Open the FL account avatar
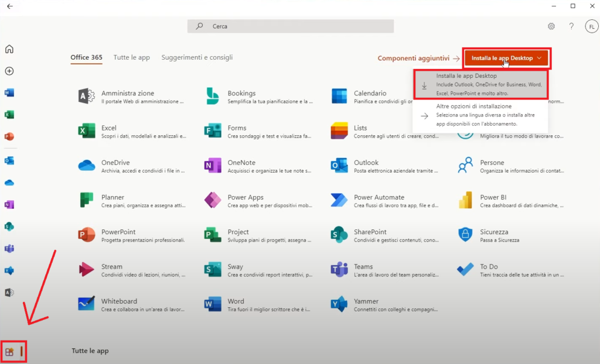The height and width of the screenshot is (364, 600). coord(592,26)
